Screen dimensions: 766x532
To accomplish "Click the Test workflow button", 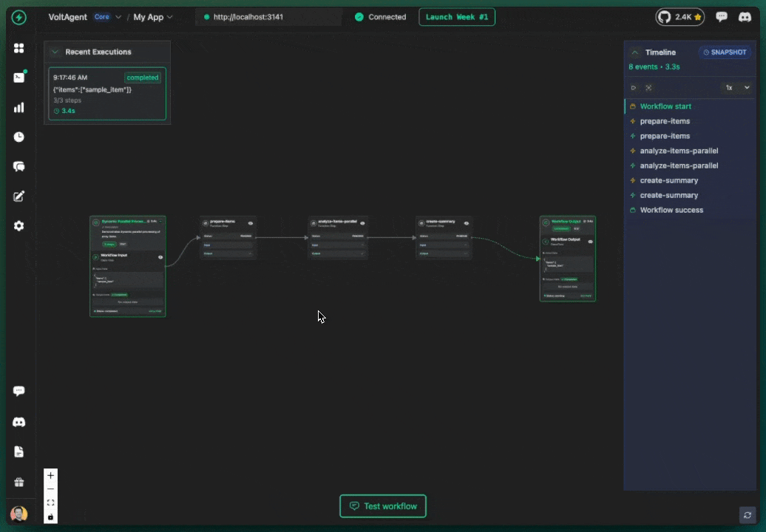I will tap(382, 506).
